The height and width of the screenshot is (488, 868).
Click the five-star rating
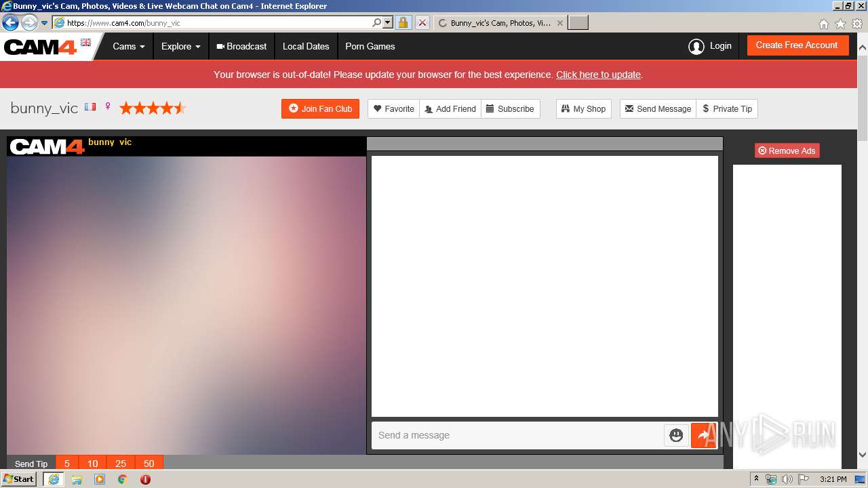point(153,108)
